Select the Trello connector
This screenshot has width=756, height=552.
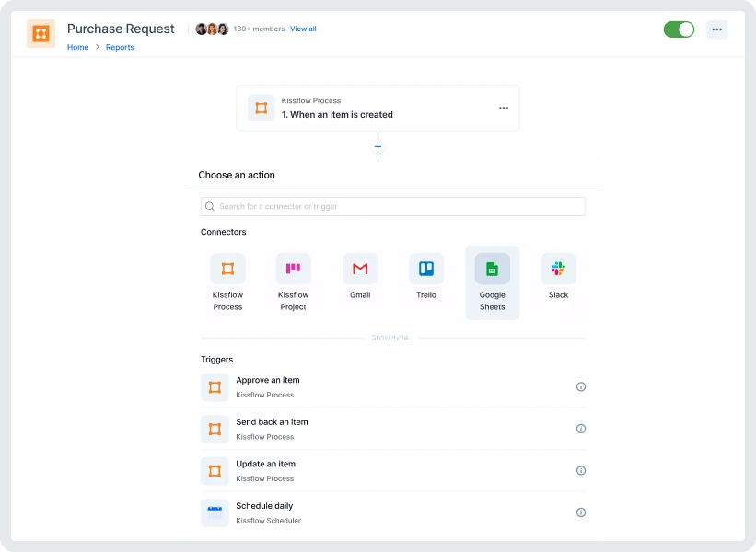pos(426,277)
